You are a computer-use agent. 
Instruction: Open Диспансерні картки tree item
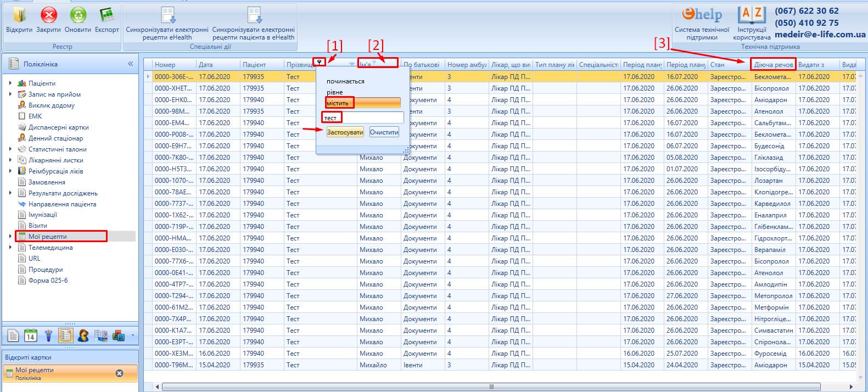click(58, 127)
